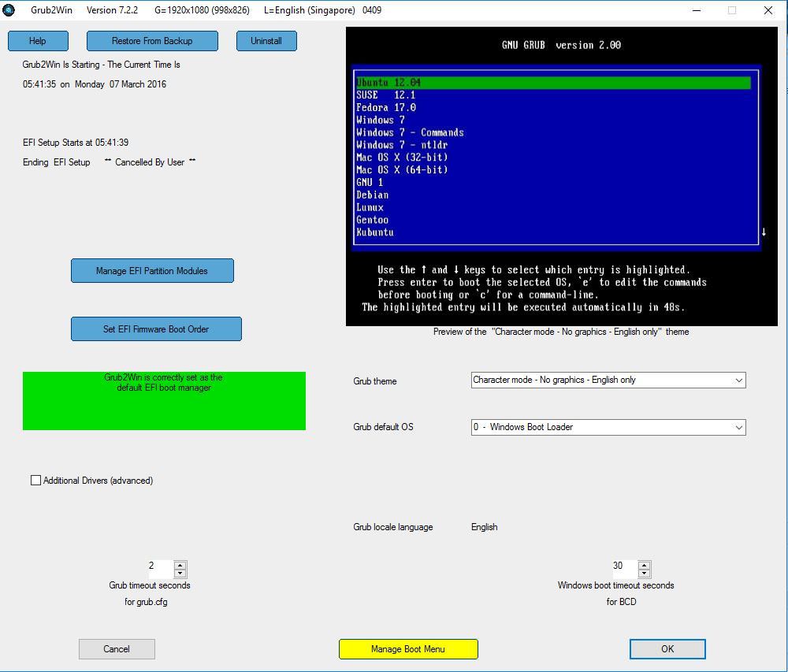Expand the Grub default OS dropdown
This screenshot has height=672, width=788.
(x=608, y=427)
